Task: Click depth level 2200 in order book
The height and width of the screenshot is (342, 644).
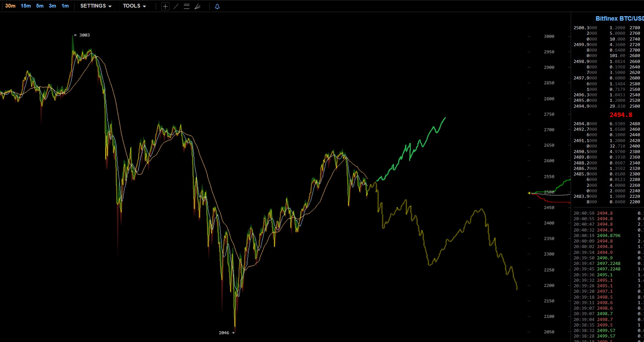Action: 635,202
